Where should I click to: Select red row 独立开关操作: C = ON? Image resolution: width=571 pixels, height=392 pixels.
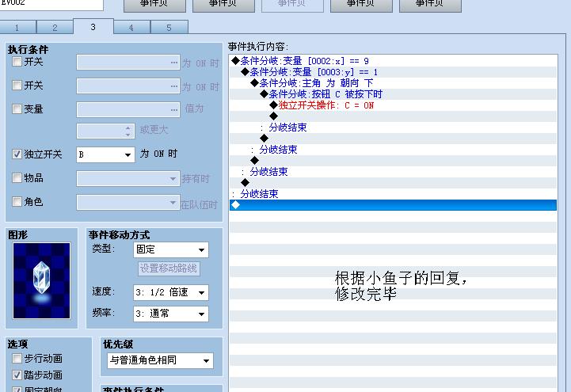[x=393, y=105]
